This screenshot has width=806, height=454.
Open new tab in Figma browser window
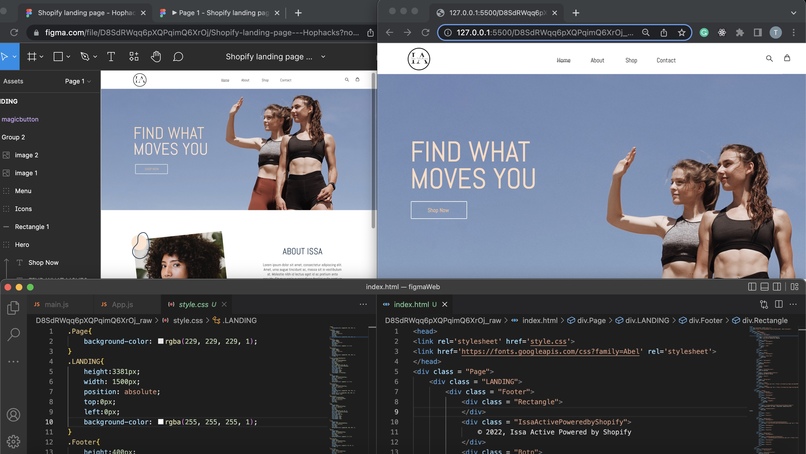click(298, 13)
